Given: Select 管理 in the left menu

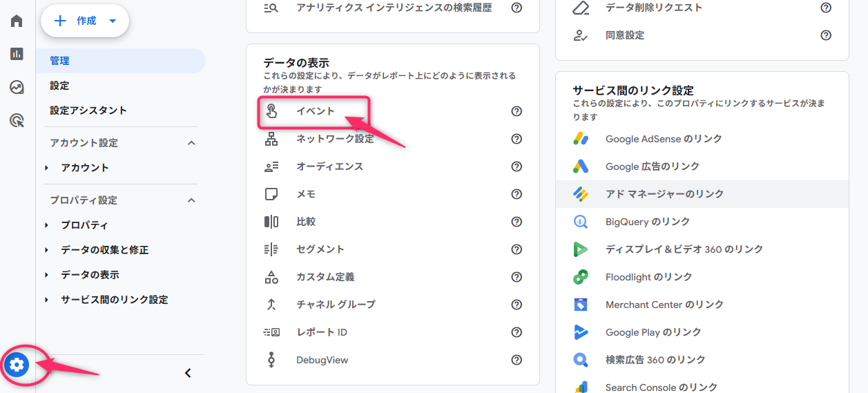Looking at the screenshot, I should [x=60, y=61].
